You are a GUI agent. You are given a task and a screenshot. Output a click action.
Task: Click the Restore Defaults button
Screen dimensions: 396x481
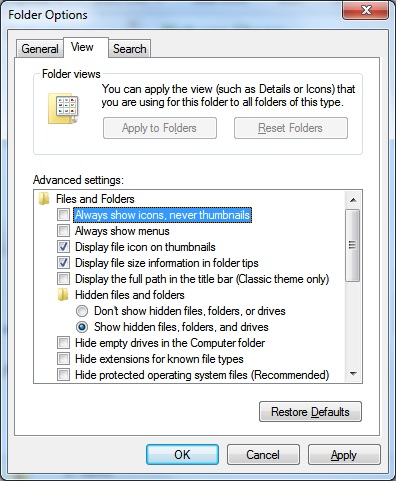(x=310, y=412)
